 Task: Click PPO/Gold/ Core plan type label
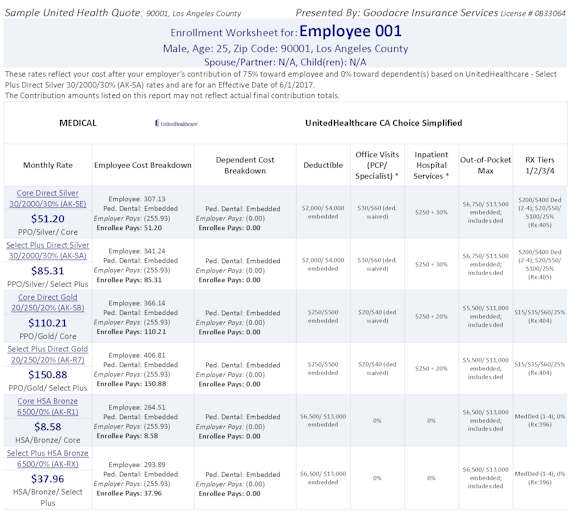click(x=48, y=336)
